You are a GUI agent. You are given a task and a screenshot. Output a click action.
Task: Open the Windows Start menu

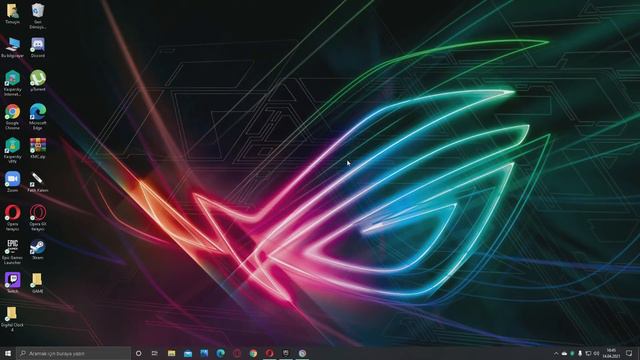click(x=8, y=353)
